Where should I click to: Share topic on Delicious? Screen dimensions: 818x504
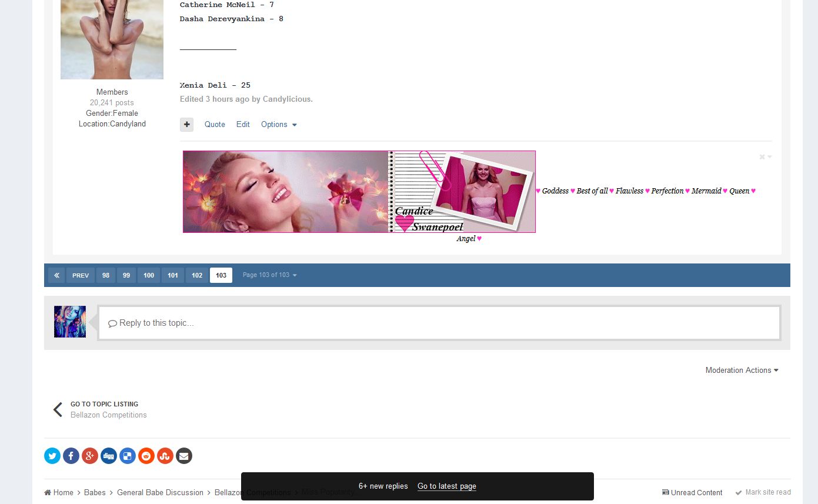pos(128,456)
